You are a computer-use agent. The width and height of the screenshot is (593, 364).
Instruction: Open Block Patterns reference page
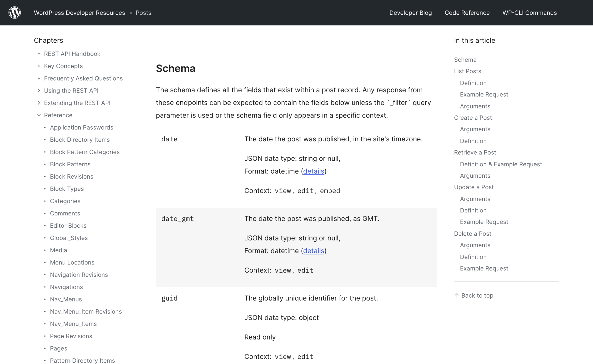[x=70, y=164]
